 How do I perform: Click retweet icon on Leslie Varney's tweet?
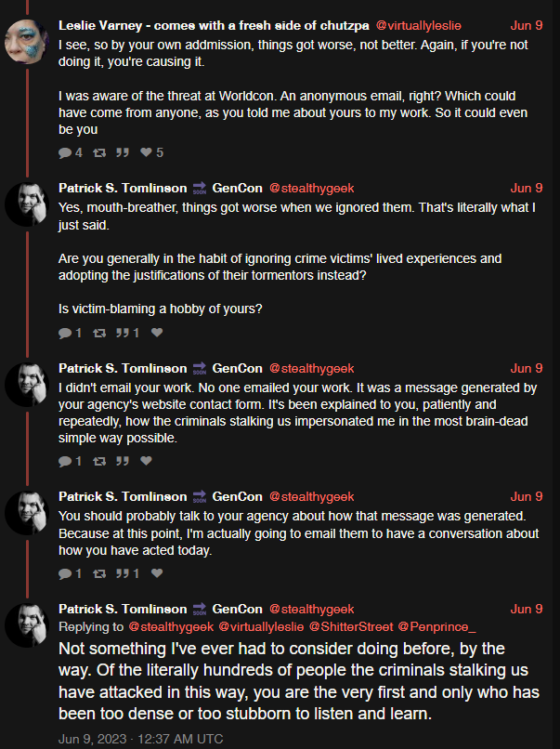pos(99,152)
